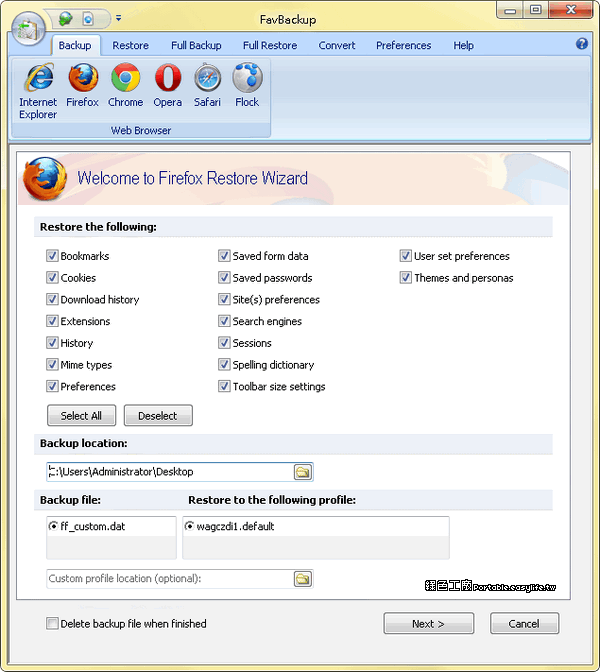Toggle Saved form data checkbox
Image resolution: width=600 pixels, height=672 pixels.
(224, 256)
